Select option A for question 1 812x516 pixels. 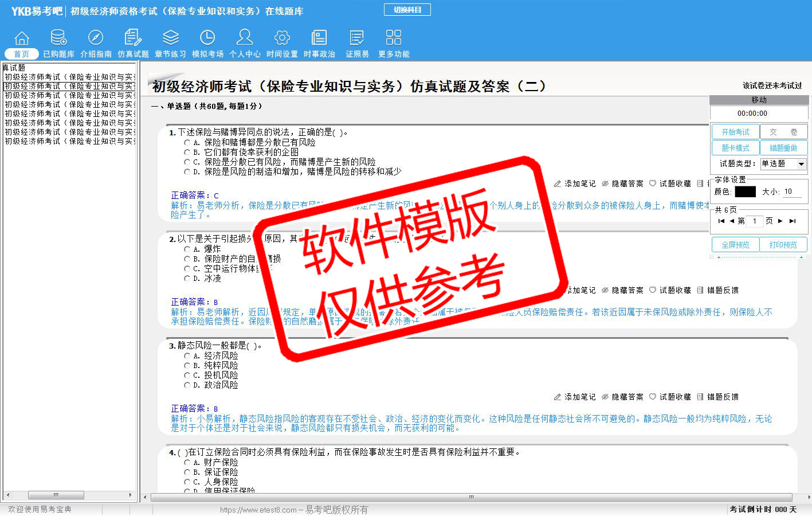(187, 142)
